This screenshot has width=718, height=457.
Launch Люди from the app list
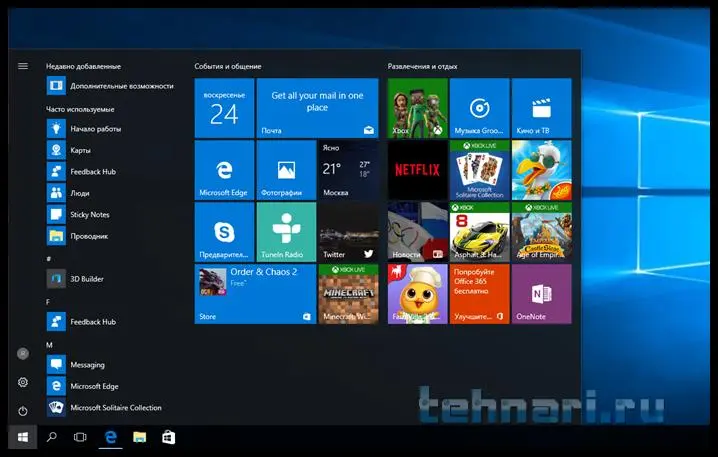[x=69, y=193]
